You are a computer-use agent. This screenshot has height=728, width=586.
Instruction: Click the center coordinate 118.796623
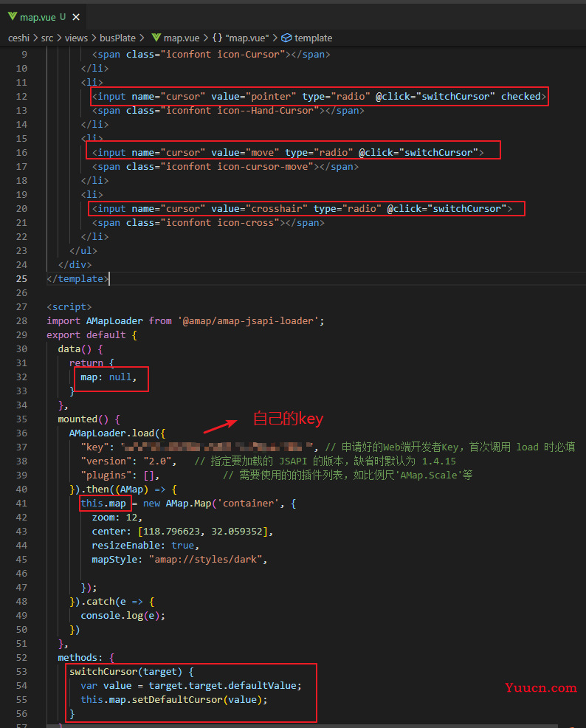pos(171,531)
